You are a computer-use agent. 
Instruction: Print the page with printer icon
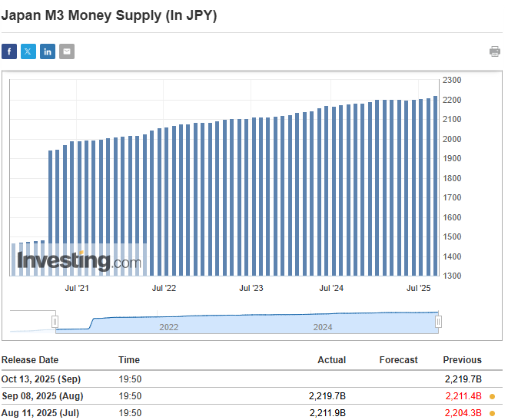pos(495,51)
